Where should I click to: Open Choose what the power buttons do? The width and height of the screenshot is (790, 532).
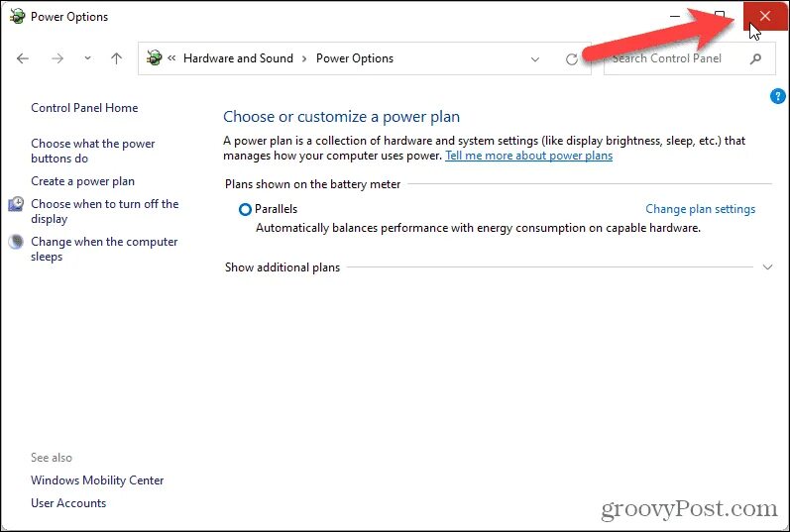tap(93, 151)
